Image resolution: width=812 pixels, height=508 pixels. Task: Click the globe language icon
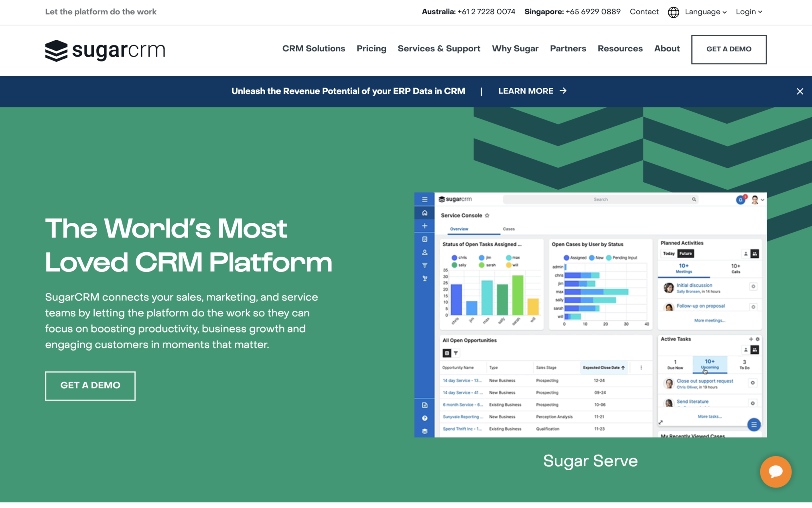coord(673,12)
